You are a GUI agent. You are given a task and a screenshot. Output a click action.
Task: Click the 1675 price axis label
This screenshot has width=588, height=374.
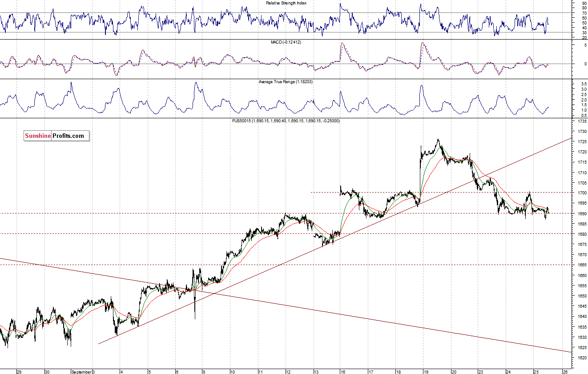[582, 245]
